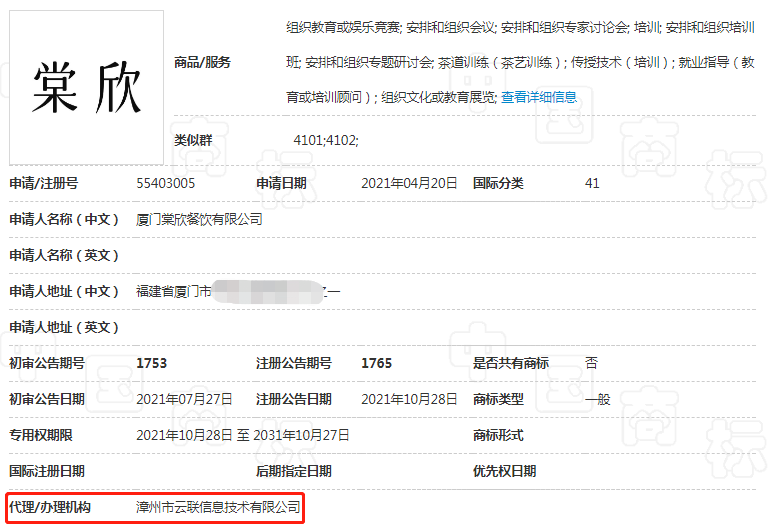Click the 申请人名称（中文） label
Screen dimensions: 776x525
click(x=64, y=219)
